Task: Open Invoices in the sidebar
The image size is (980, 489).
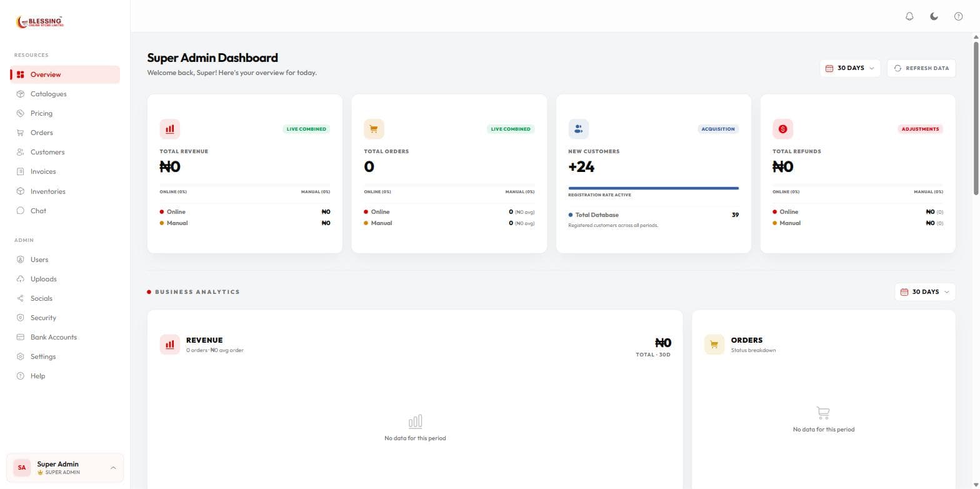Action: click(65, 171)
